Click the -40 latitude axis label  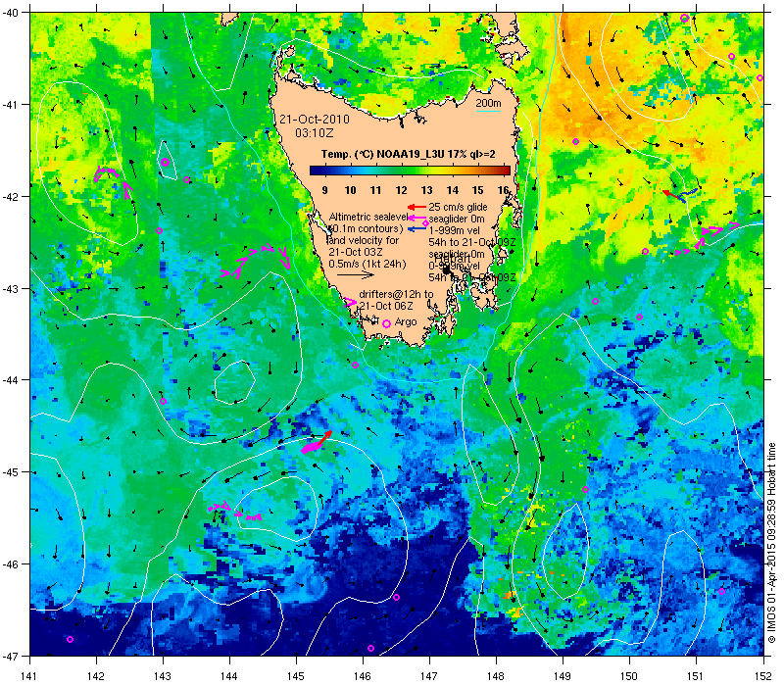11,13
